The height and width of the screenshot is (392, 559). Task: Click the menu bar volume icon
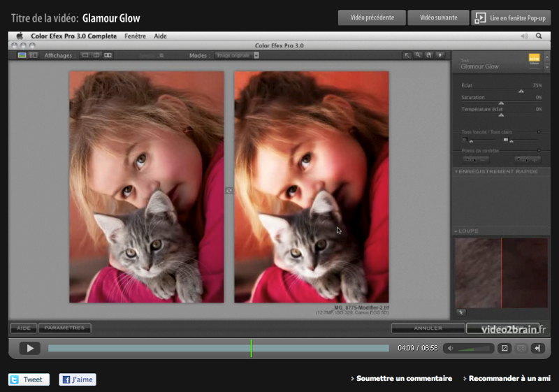click(524, 36)
